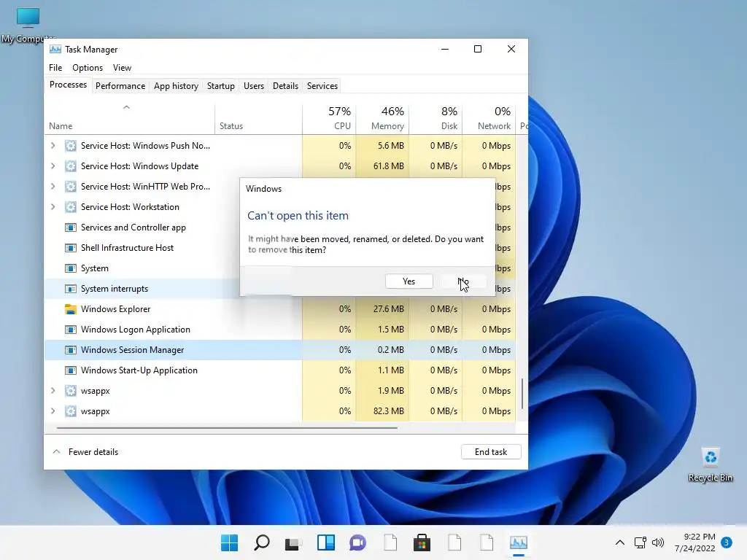Click the Task Manager icon in taskbar
This screenshot has width=747, height=560.
point(519,542)
